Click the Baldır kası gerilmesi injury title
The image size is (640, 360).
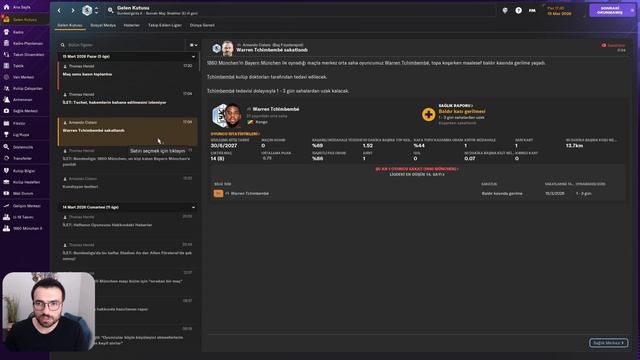462,111
